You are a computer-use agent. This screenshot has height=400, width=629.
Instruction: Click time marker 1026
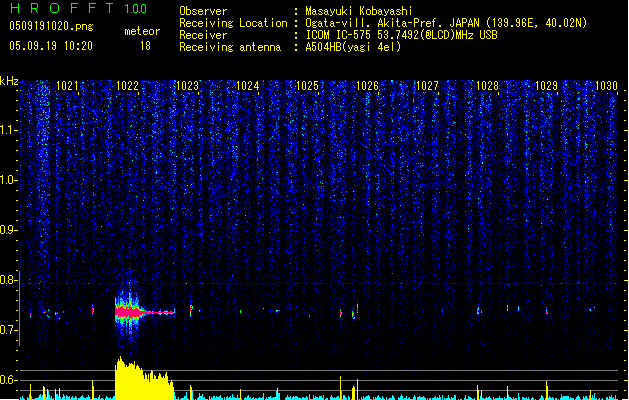click(x=367, y=86)
